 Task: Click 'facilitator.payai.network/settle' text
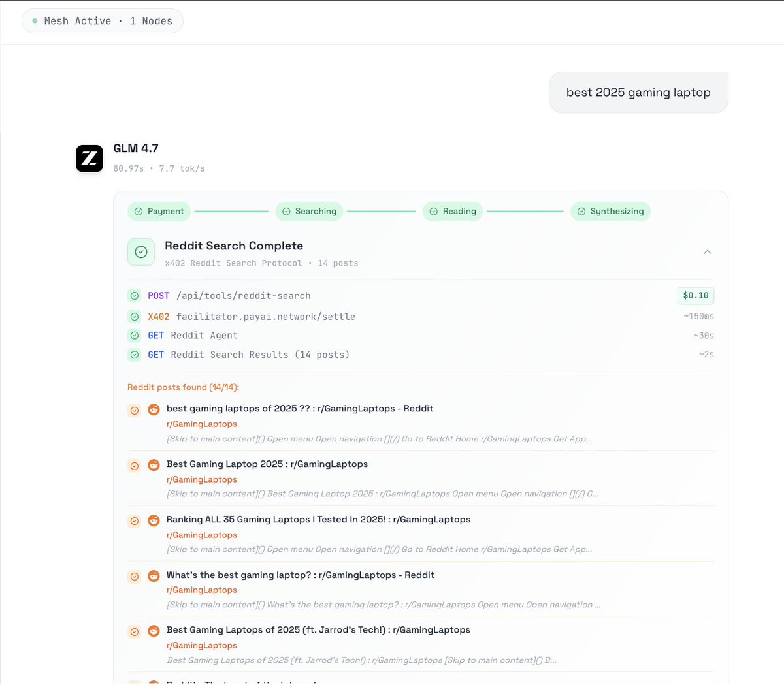[266, 317]
